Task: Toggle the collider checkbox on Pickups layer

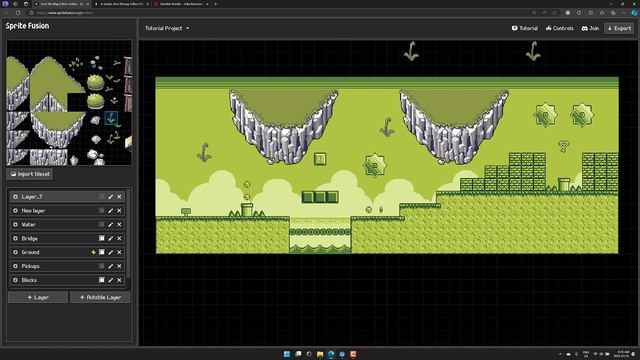Action: 102,266
